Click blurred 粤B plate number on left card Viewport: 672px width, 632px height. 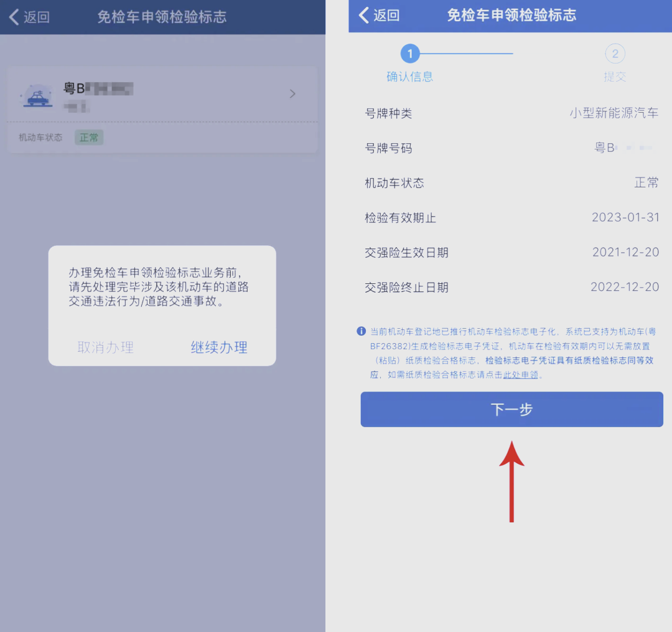pos(98,89)
